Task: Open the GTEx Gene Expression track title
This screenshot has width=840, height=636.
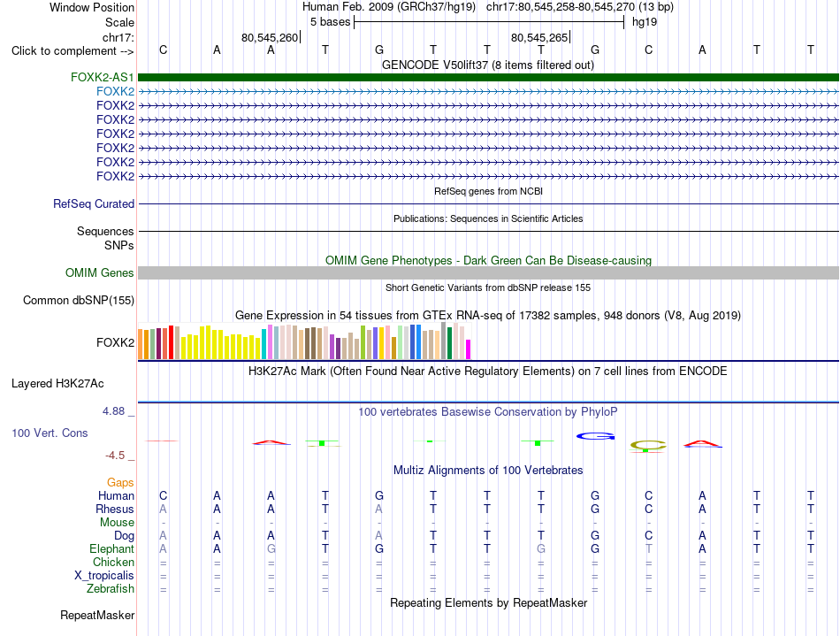Action: tap(488, 315)
